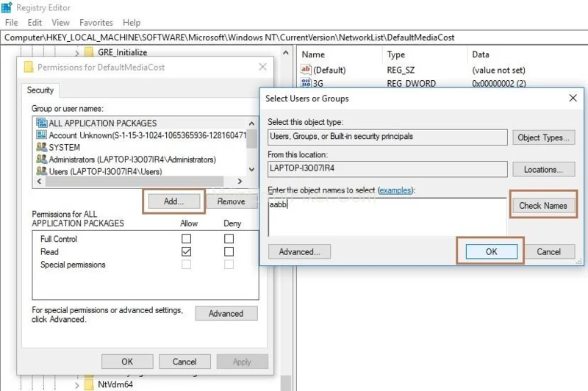Click the Data column header
This screenshot has height=391, width=588.
[x=481, y=54]
